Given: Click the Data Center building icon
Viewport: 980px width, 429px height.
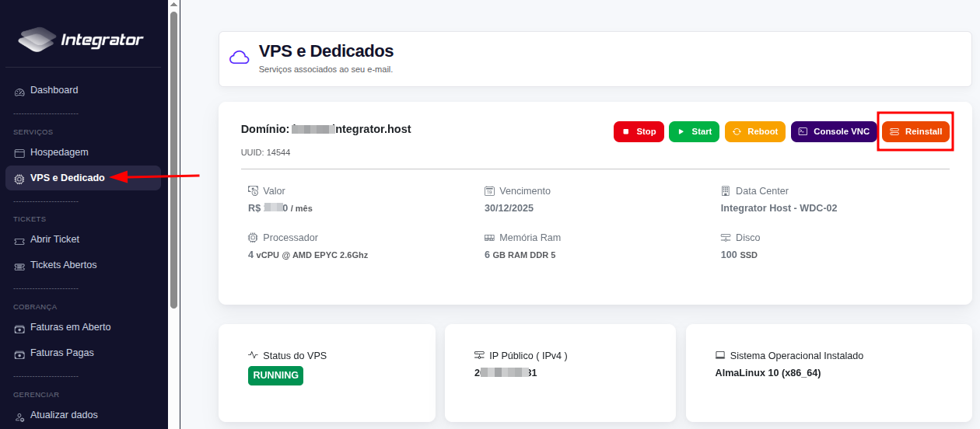Looking at the screenshot, I should [726, 191].
